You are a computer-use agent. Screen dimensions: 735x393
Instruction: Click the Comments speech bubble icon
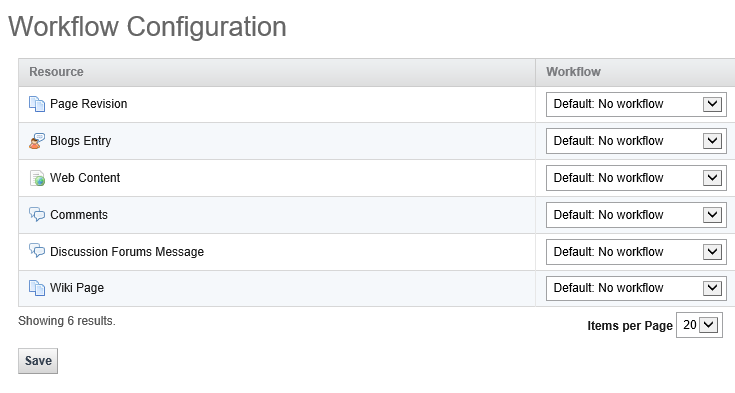pos(37,214)
